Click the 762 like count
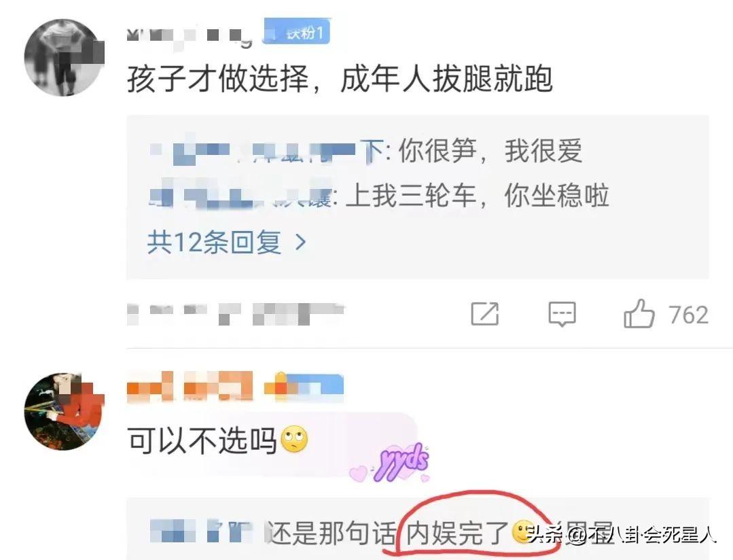 688,315
